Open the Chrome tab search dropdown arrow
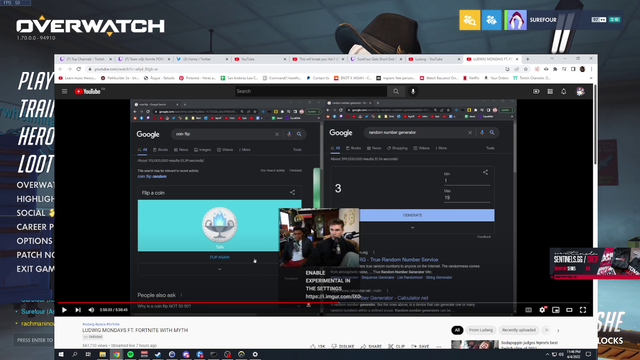Viewport: 640px width, 360px height. 552,59
